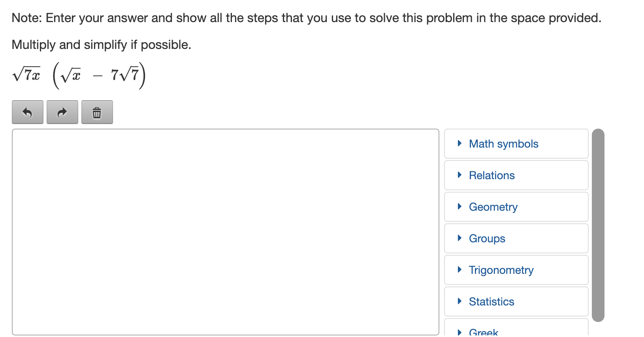Open the Statistics palette
The height and width of the screenshot is (337, 644).
point(516,301)
